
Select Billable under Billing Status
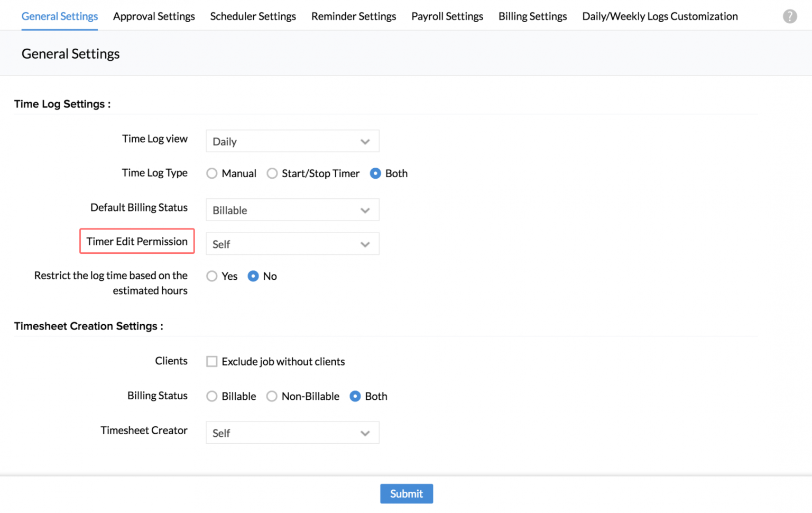tap(211, 396)
